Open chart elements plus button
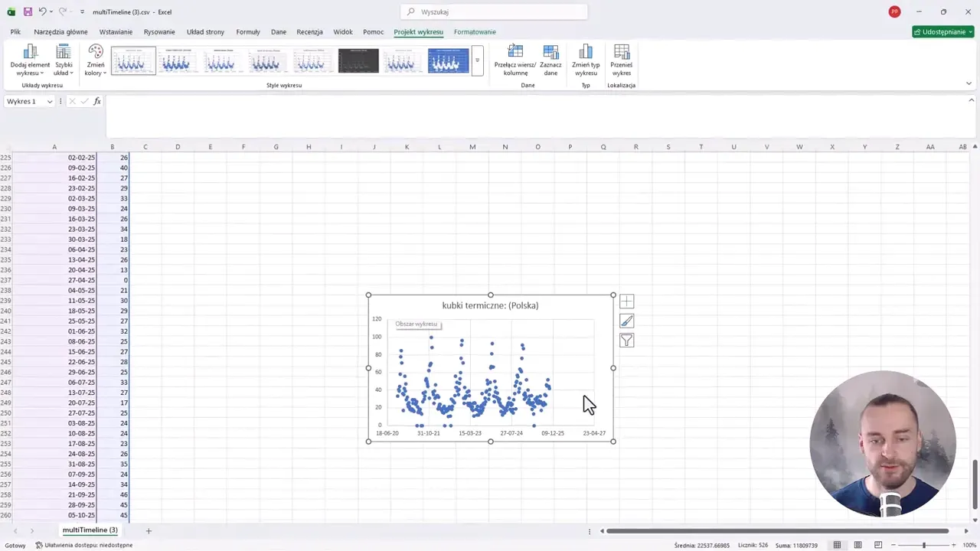 [626, 302]
